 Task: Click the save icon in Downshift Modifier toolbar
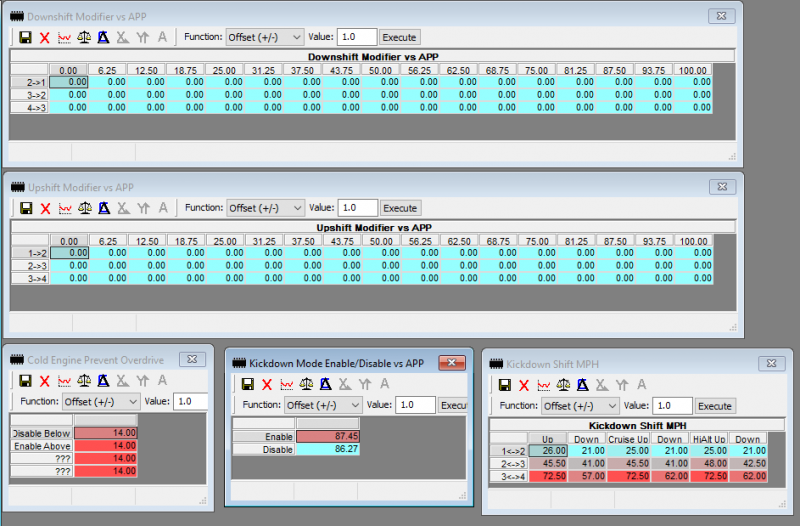tap(25, 37)
